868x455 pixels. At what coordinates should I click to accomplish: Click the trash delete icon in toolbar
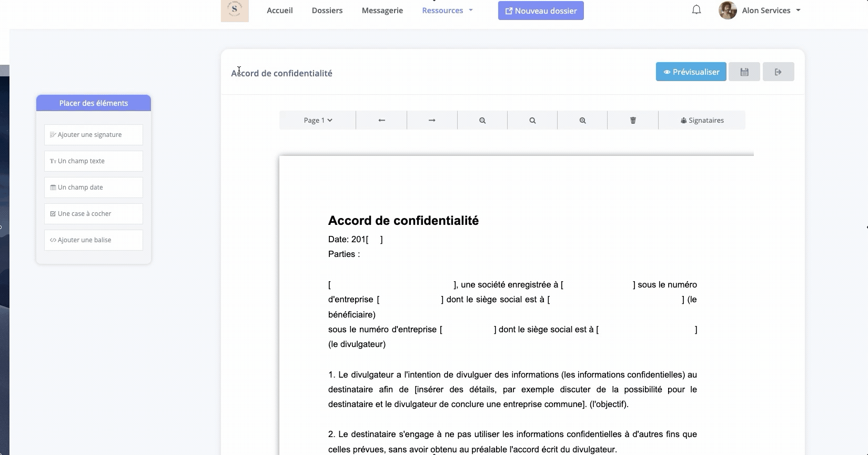click(633, 120)
